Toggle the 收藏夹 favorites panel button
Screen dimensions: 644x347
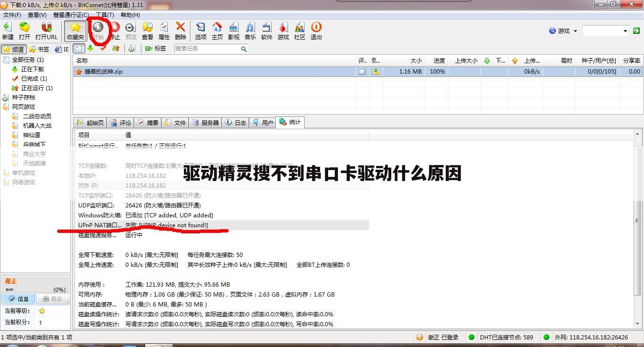coord(75,31)
